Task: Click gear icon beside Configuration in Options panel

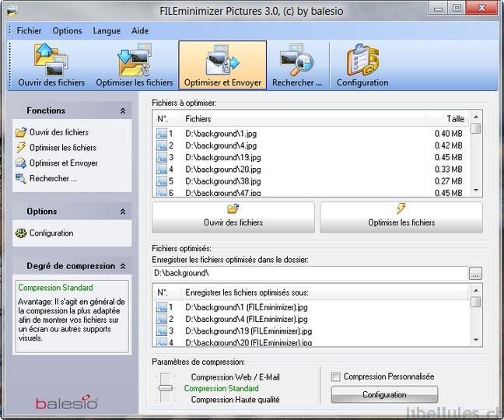Action: coord(21,233)
